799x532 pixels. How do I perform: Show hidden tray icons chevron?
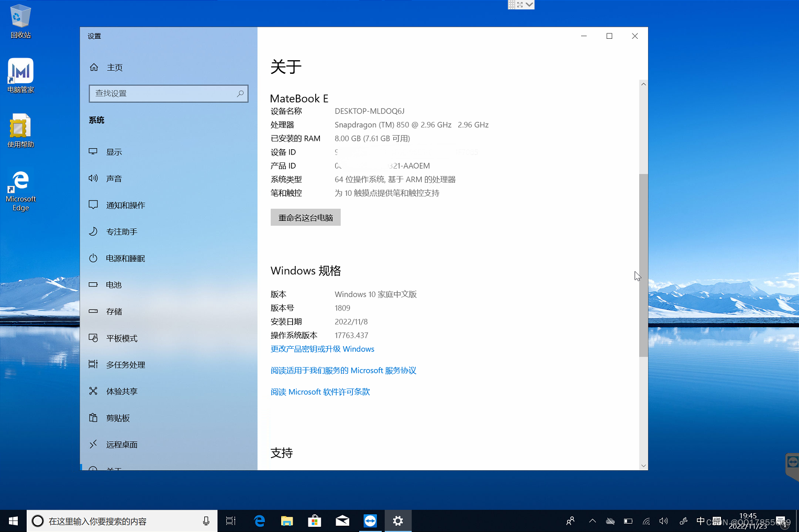tap(592, 521)
